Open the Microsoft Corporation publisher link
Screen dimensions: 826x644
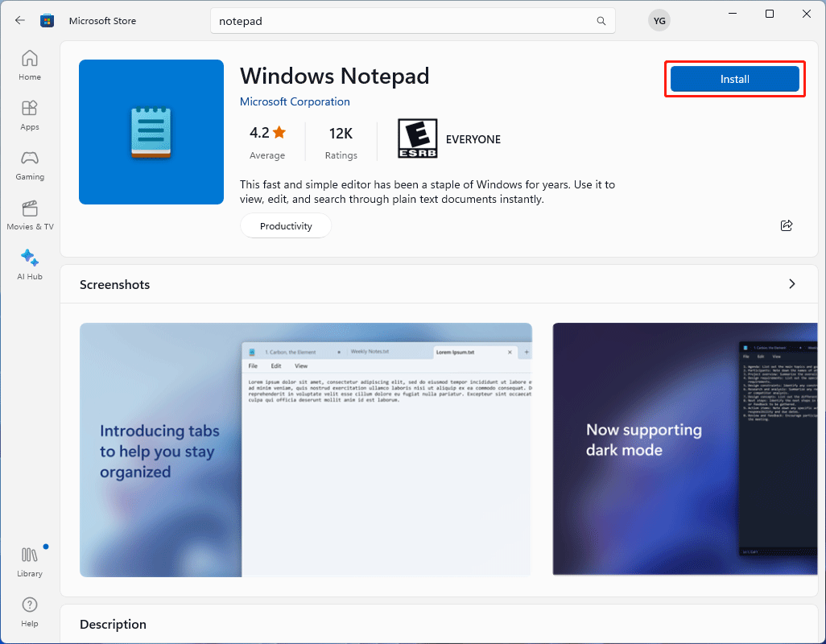[x=295, y=101]
